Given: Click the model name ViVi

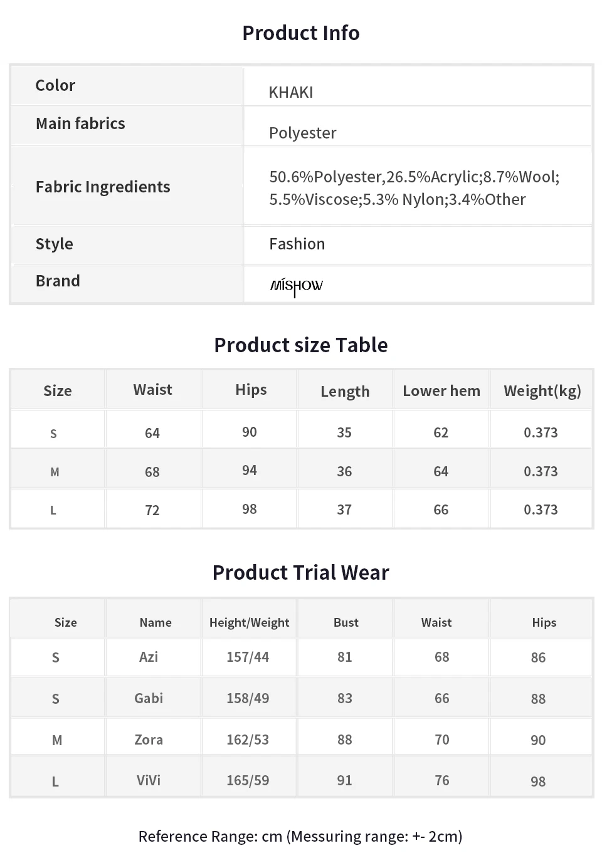Looking at the screenshot, I should 149,780.
